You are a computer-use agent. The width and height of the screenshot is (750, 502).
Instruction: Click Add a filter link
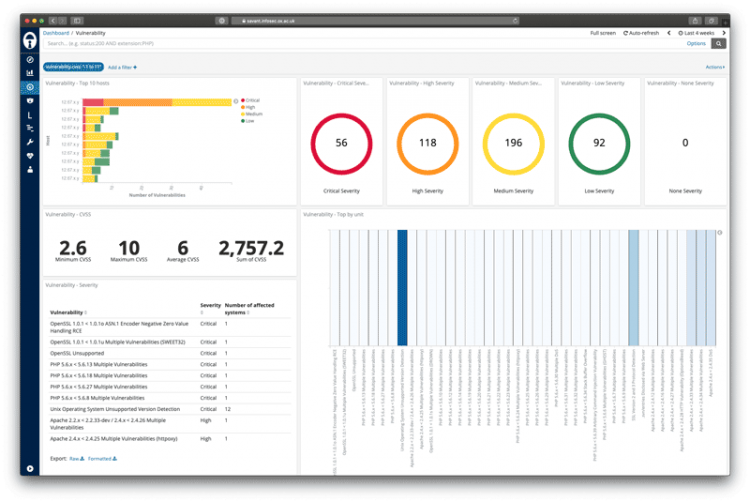click(x=122, y=67)
